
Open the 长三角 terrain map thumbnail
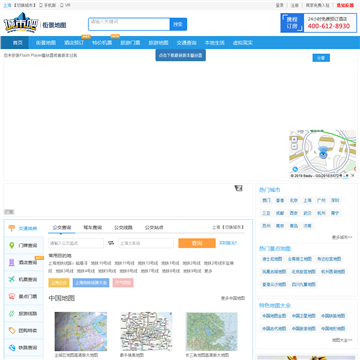pos(212,331)
